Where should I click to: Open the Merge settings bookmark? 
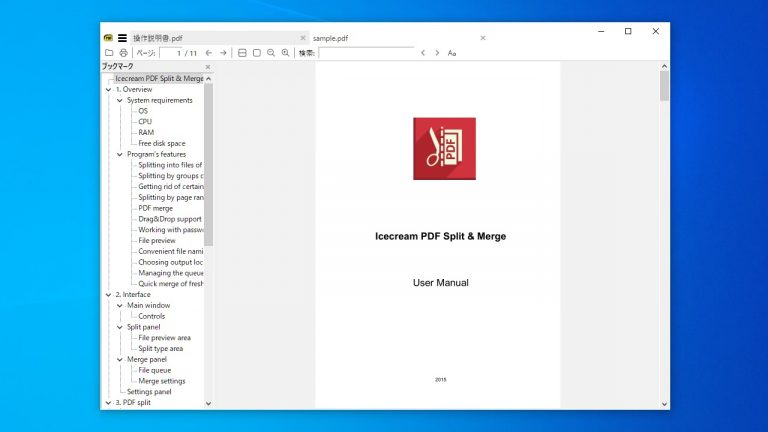[162, 381]
